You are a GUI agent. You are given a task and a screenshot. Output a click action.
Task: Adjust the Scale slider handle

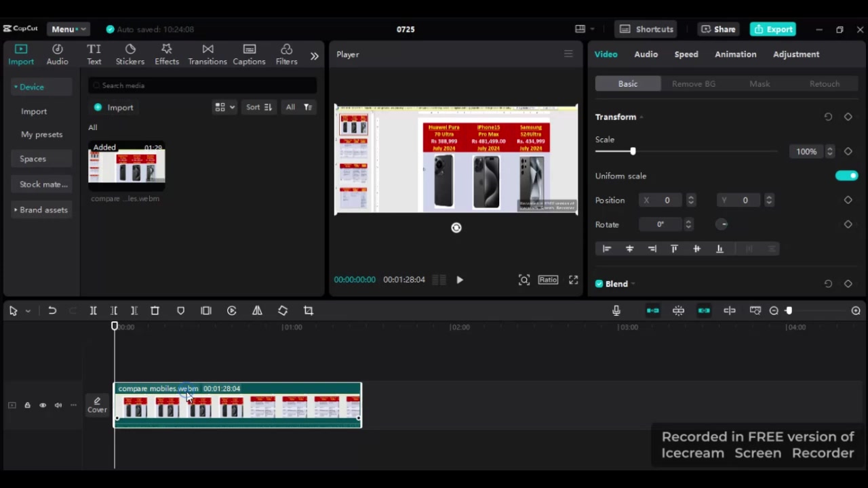(x=633, y=151)
